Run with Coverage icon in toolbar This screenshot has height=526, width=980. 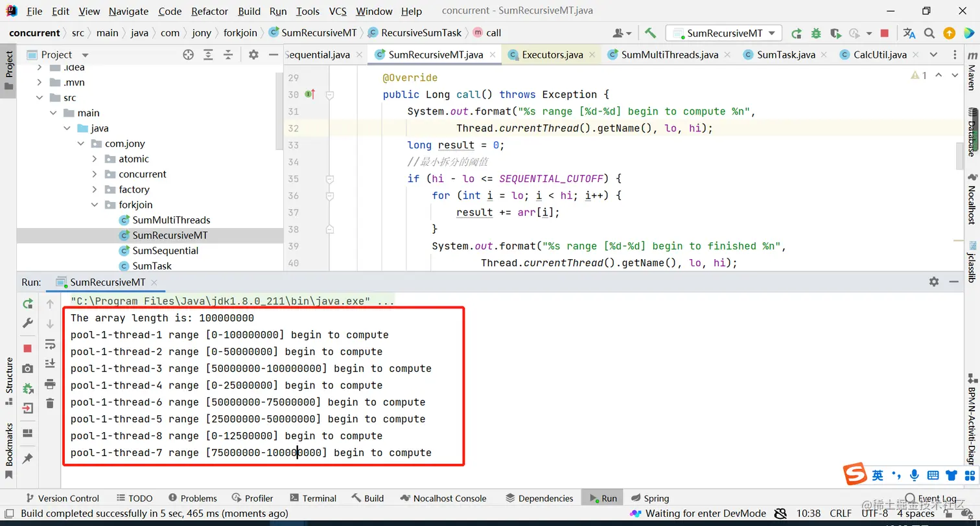click(835, 33)
